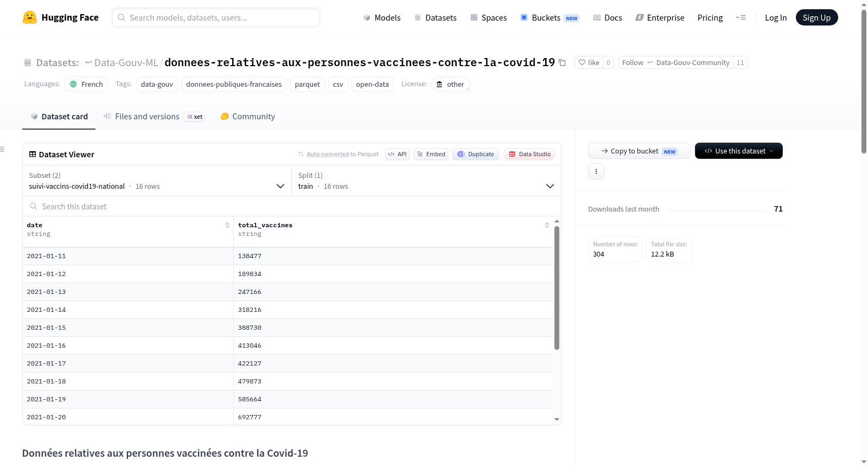Click the Sign Up button

[816, 17]
